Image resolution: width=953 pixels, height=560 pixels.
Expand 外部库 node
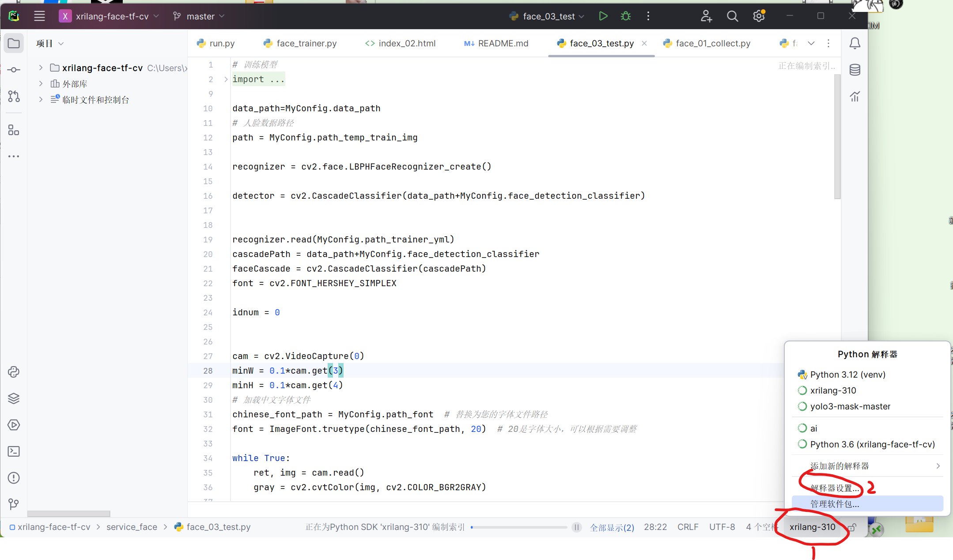(41, 83)
